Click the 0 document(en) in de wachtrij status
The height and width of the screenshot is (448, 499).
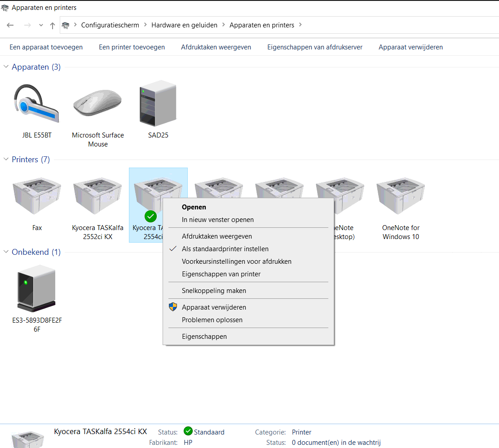click(336, 442)
